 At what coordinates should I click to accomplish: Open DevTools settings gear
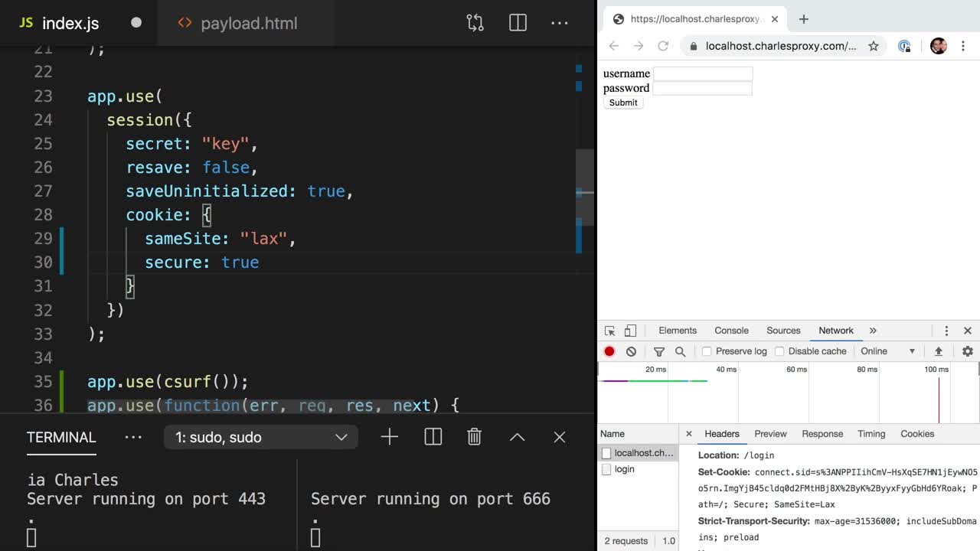click(967, 351)
